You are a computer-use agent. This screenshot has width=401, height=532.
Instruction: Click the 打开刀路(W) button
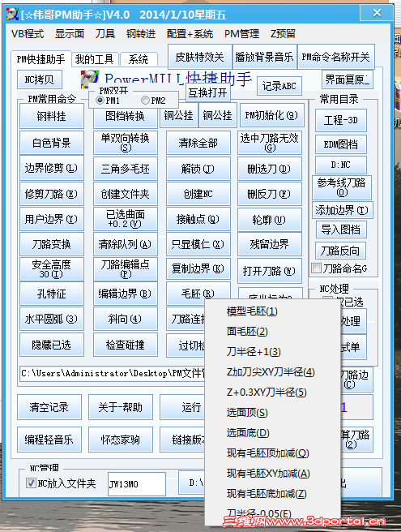tap(270, 271)
